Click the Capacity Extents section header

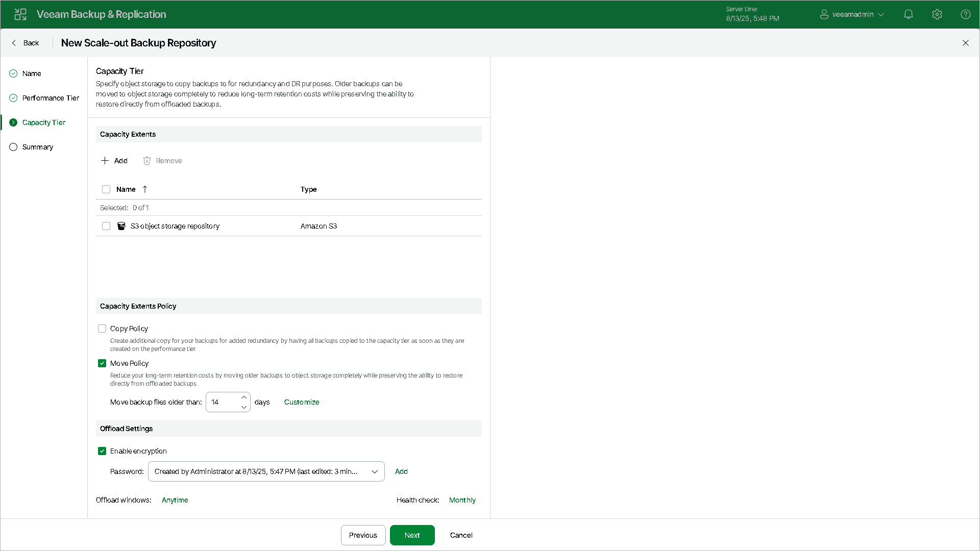pyautogui.click(x=289, y=134)
